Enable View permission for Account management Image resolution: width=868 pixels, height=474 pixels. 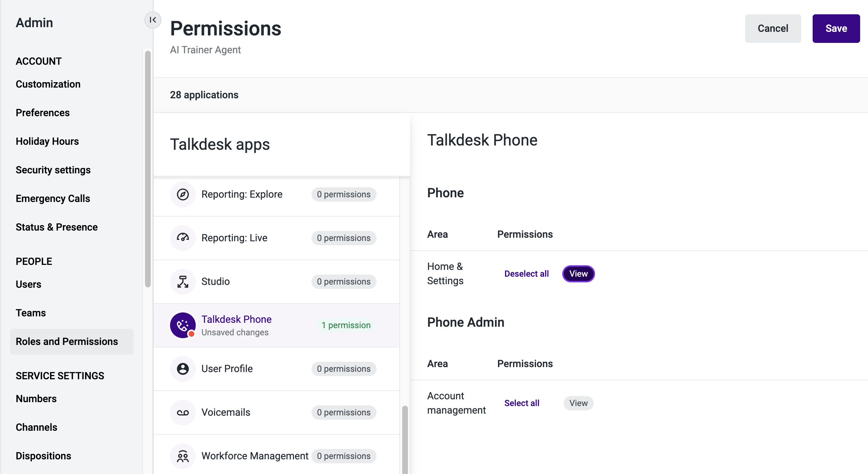click(x=578, y=403)
